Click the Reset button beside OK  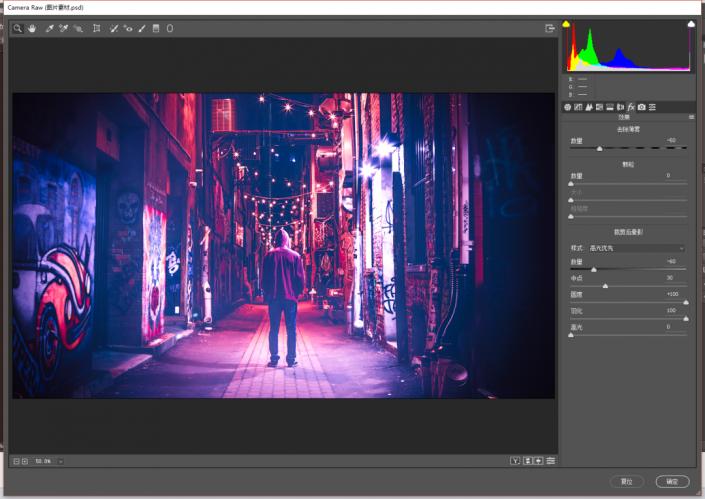(x=627, y=481)
